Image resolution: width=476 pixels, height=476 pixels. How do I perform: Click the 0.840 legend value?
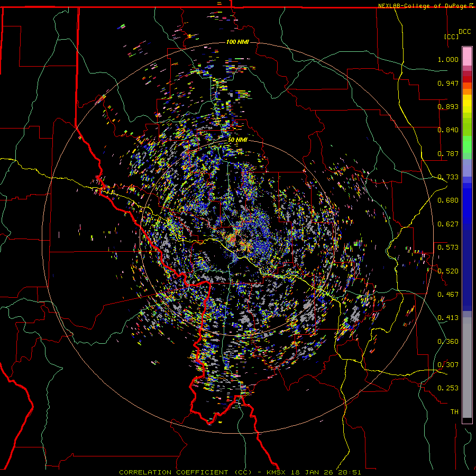click(x=448, y=130)
